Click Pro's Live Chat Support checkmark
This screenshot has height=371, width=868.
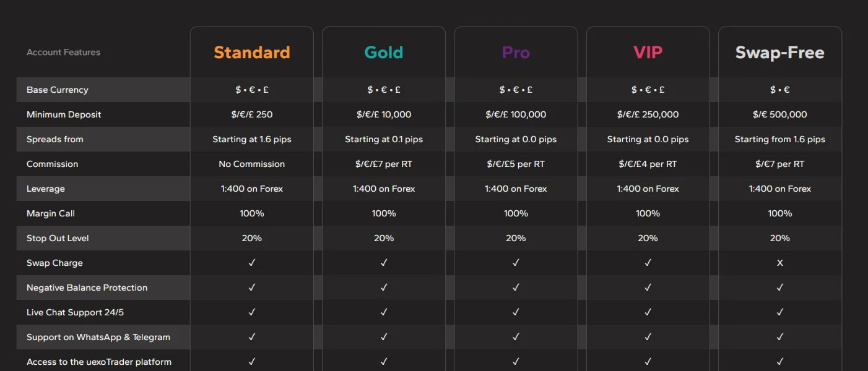point(516,312)
